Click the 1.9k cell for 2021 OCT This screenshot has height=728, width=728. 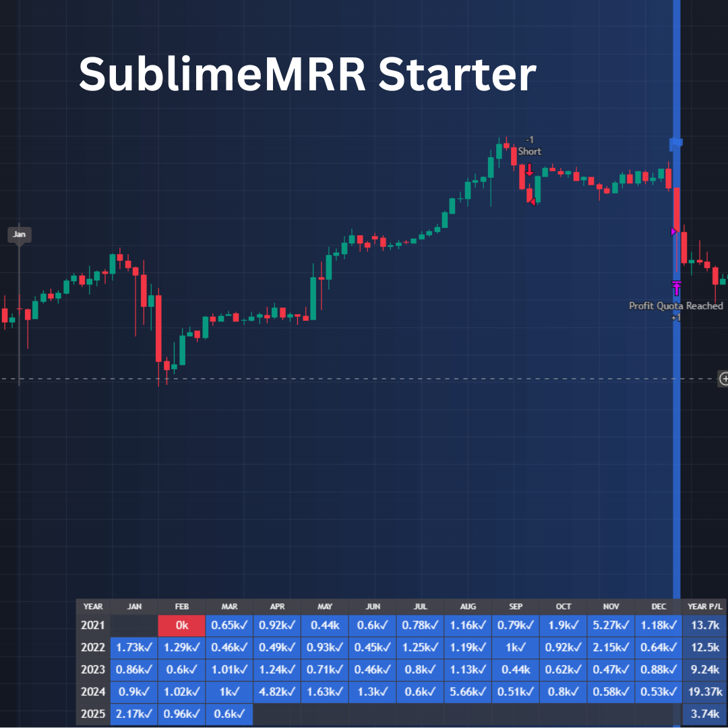click(x=563, y=626)
